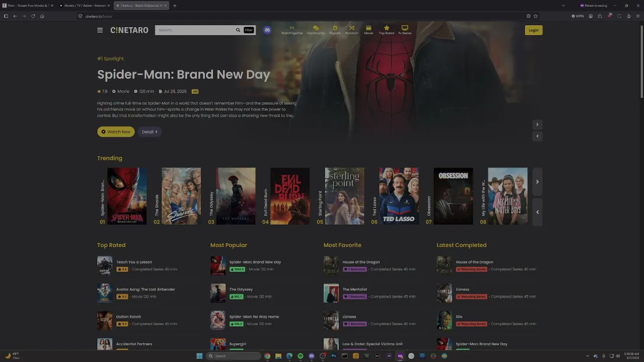644x362 pixels.
Task: Open Law & Order: Special Victims Unit
Action: pyautogui.click(x=372, y=344)
